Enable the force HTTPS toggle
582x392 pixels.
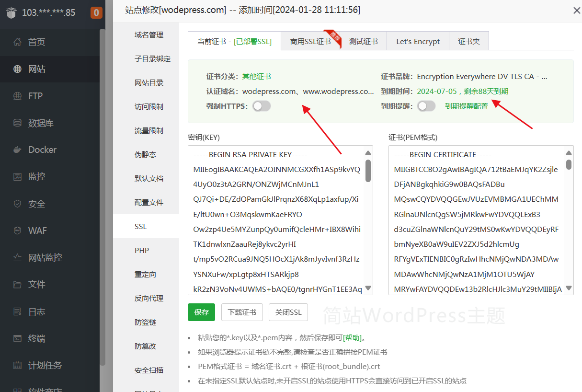[262, 106]
